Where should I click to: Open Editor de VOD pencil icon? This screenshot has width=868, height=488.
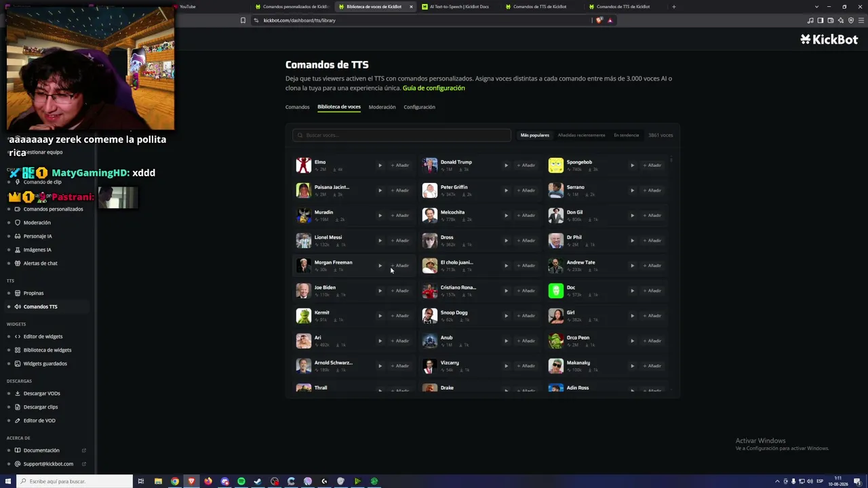pyautogui.click(x=18, y=420)
